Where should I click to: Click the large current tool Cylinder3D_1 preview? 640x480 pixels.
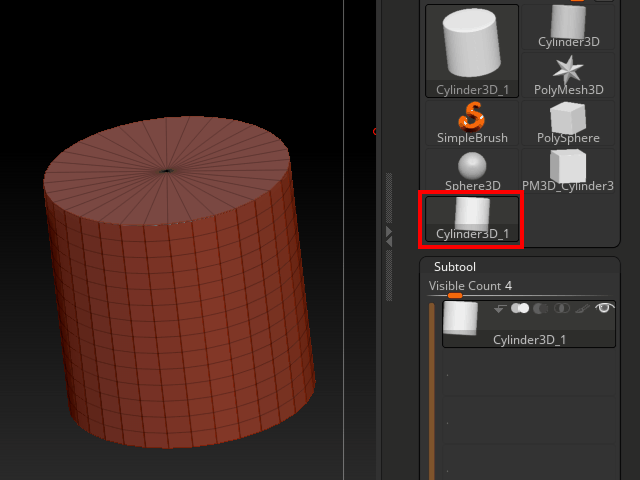pyautogui.click(x=472, y=50)
